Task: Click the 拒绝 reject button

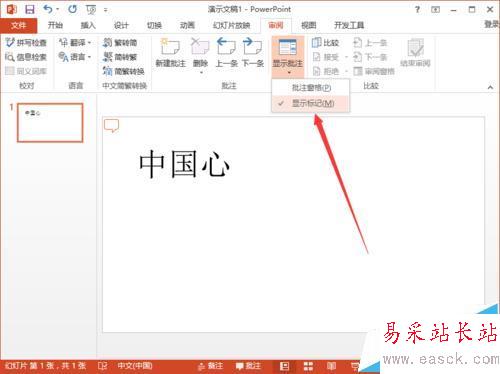Action: pos(326,71)
